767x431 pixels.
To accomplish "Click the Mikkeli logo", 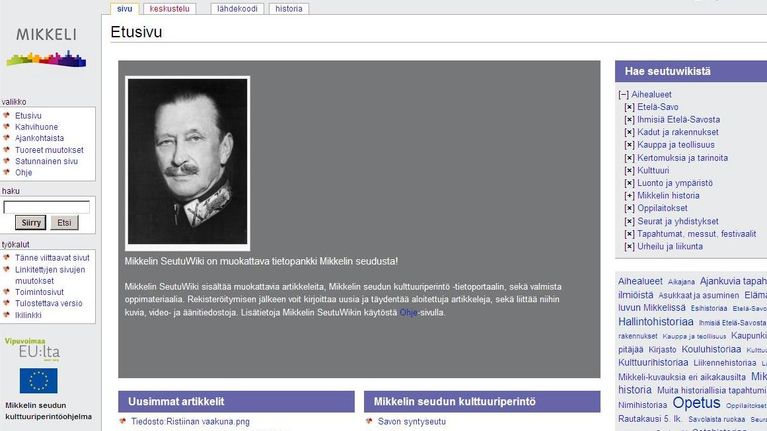I will click(46, 47).
